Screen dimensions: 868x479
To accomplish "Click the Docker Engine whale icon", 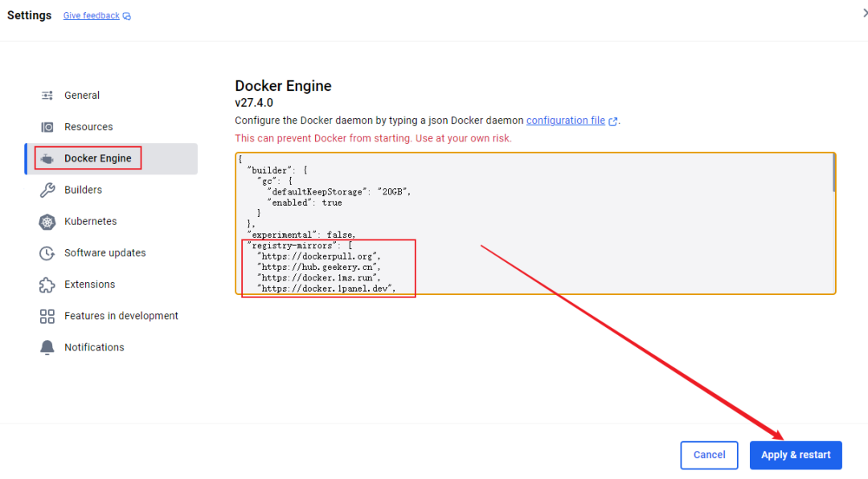I will [47, 159].
